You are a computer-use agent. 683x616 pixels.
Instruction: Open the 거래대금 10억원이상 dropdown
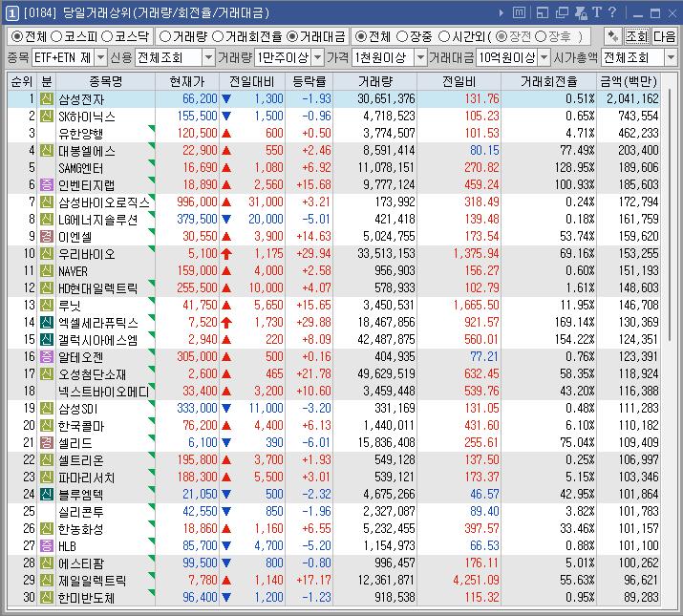544,57
